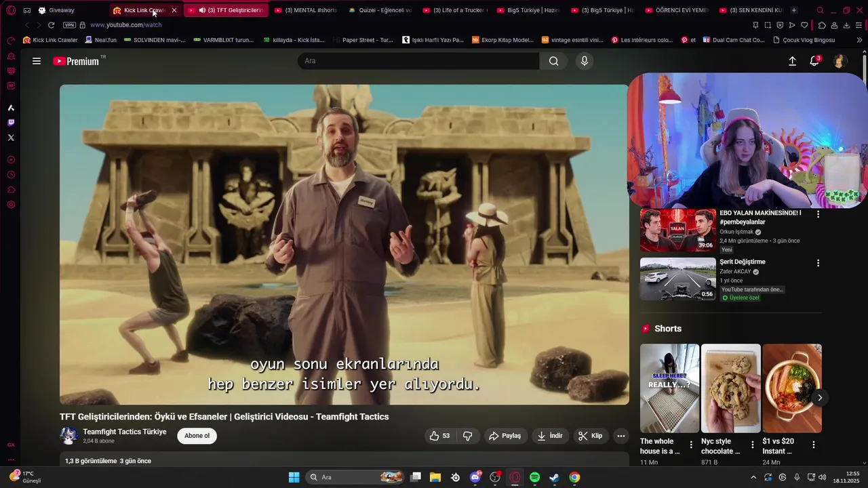Open Google Chrome from the taskbar
Screen dimensions: 868x488
pos(574,477)
